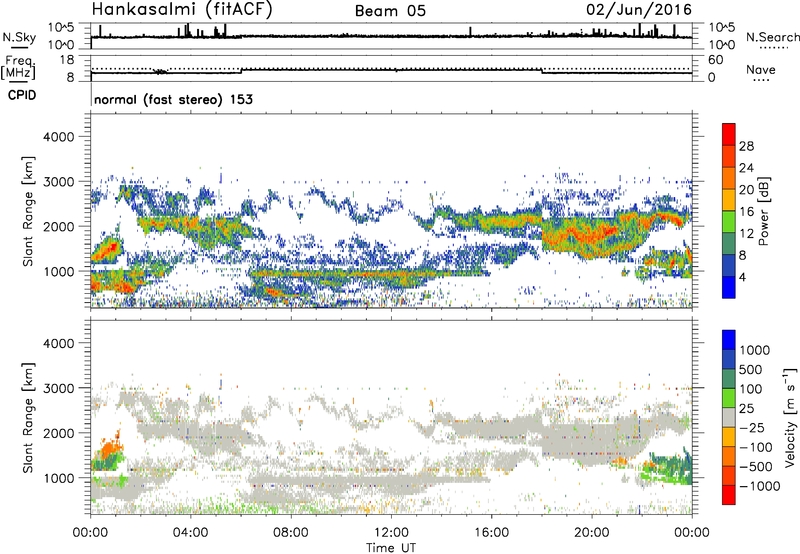Viewport: 800px width, 554px height.
Task: Click the date '02/Jun/2016'
Action: (639, 10)
